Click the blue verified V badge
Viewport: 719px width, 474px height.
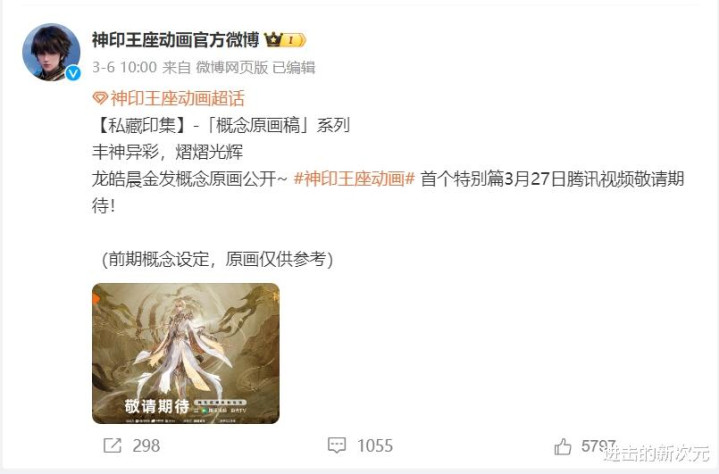73,73
